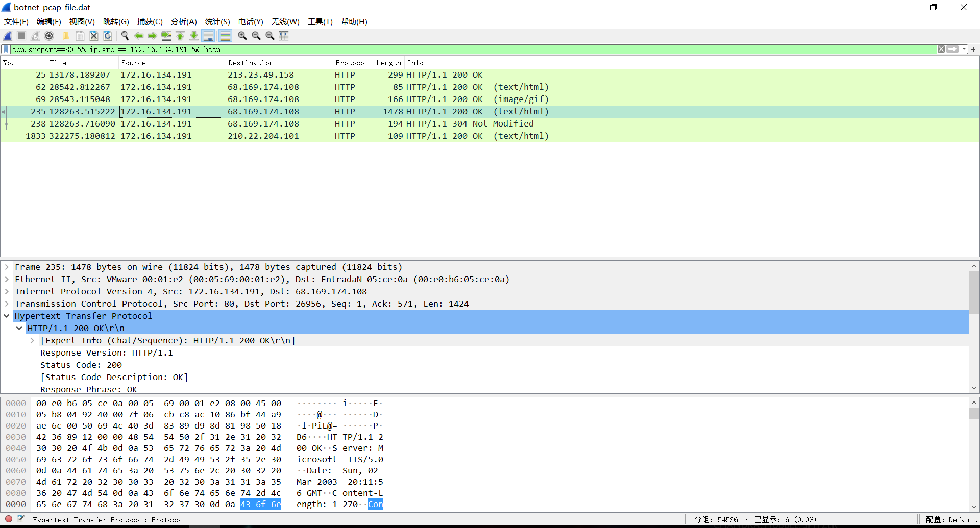Open a capture file via folder icon

66,36
